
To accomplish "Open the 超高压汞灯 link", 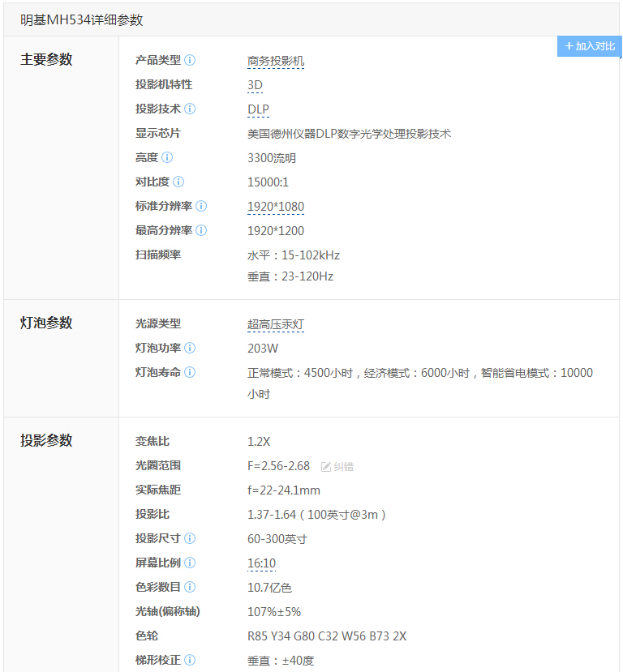I will pos(276,324).
